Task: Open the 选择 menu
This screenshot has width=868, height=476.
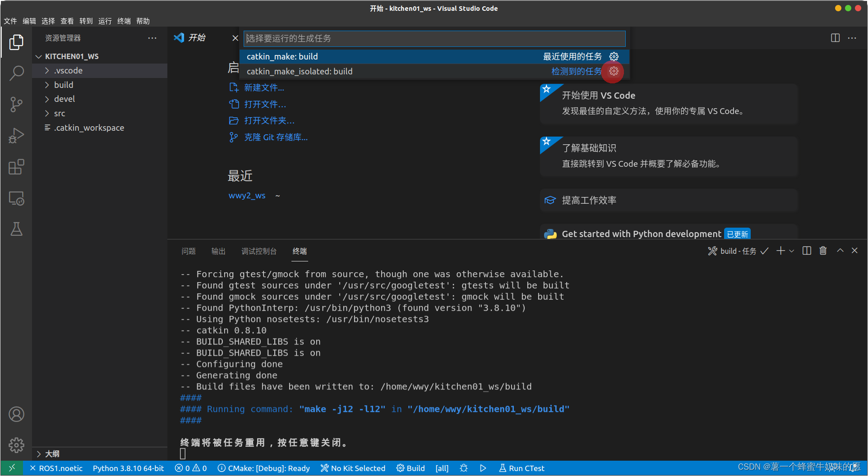Action: pyautogui.click(x=48, y=21)
